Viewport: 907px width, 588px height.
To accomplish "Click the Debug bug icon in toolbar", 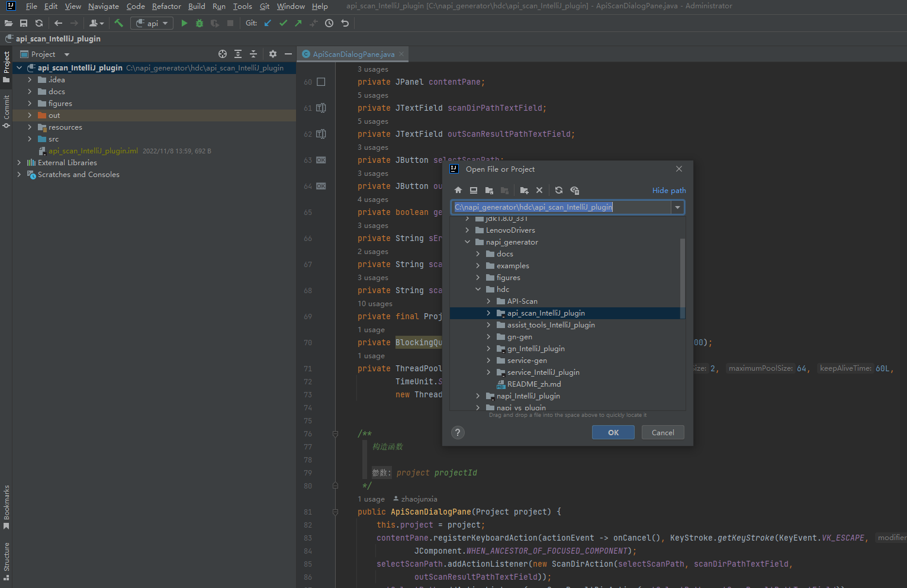I will click(x=200, y=23).
